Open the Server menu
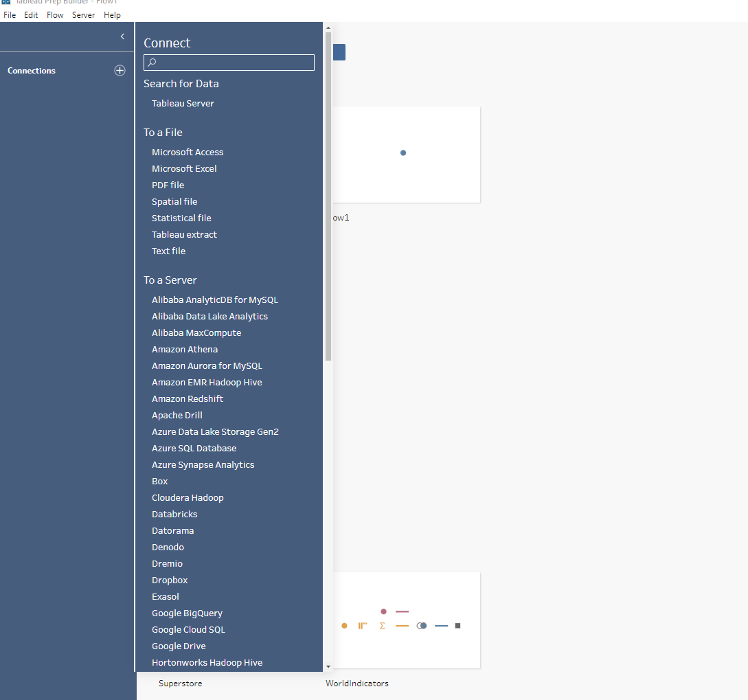The image size is (748, 700). click(x=84, y=15)
